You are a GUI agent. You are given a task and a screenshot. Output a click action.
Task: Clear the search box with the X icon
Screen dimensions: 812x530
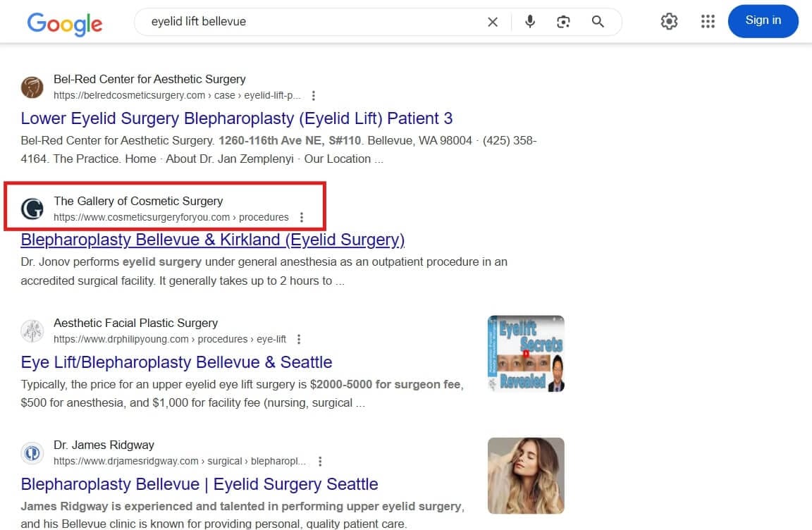coord(493,22)
